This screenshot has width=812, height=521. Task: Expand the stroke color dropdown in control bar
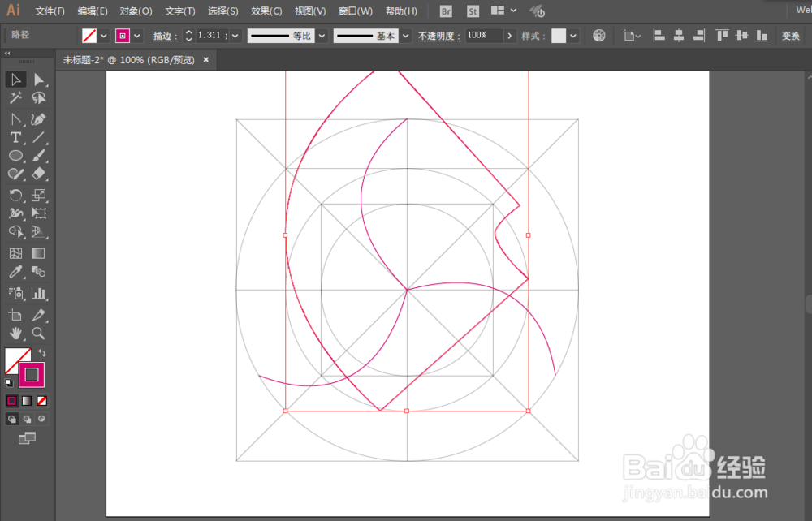[136, 36]
